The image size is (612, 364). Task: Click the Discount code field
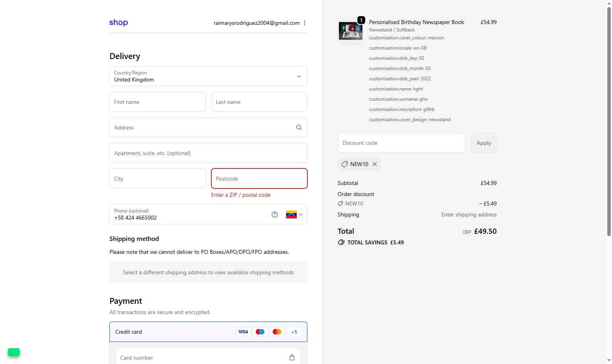(401, 143)
